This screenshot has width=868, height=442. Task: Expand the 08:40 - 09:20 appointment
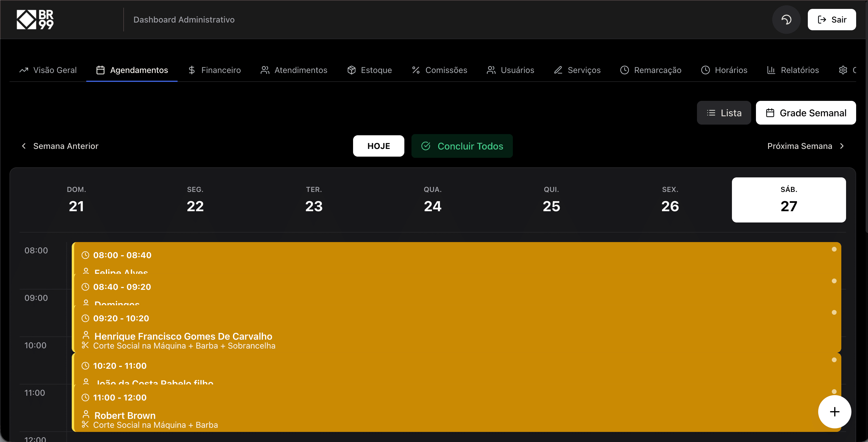(122, 287)
